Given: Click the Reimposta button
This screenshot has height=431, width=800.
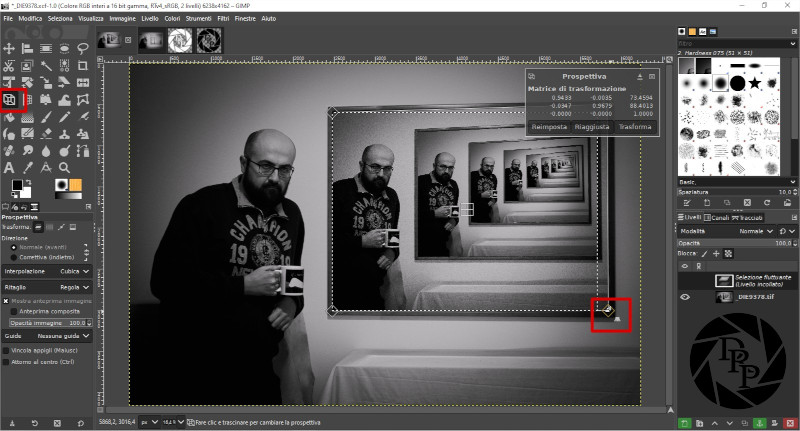Looking at the screenshot, I should pos(549,127).
